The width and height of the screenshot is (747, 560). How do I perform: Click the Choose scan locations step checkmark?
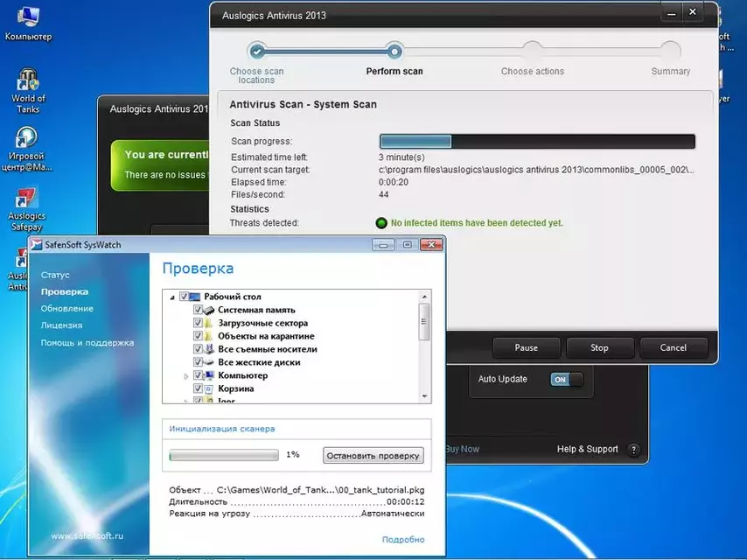(x=257, y=51)
